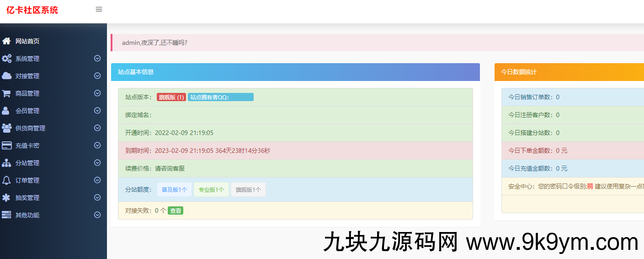Screen dimensions: 644x259
Task: Expand the 其他功能 chevron arrow
Action: tap(97, 215)
